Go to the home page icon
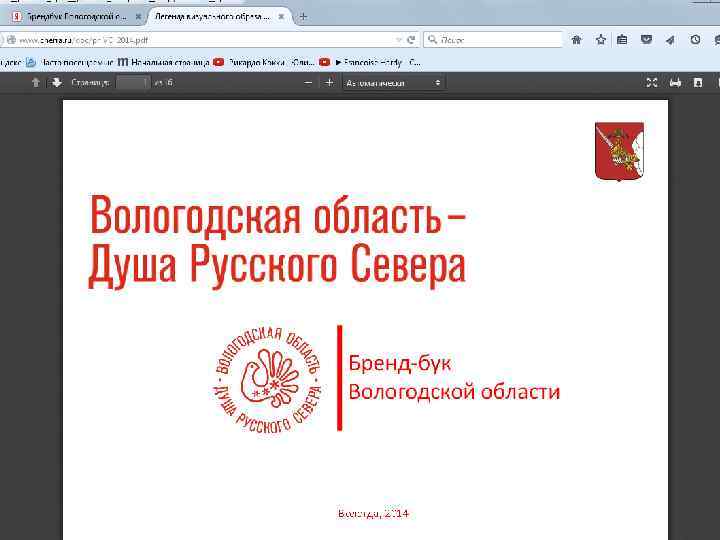This screenshot has height=540, width=720. pos(576,40)
